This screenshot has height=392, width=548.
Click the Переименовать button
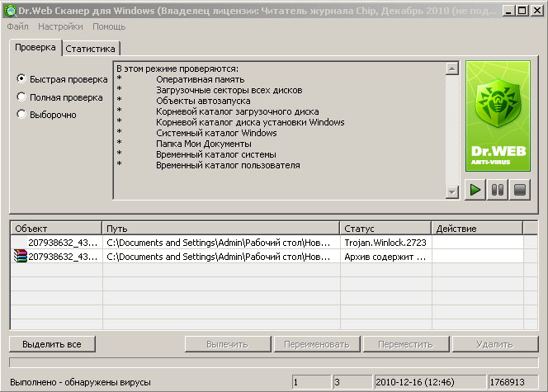coord(317,344)
